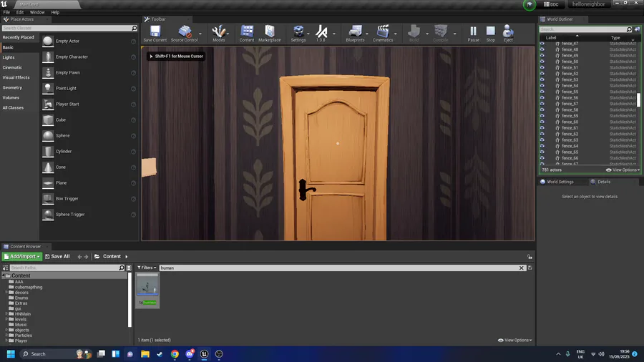This screenshot has height=362, width=644.
Task: Stop the play-in-editor session
Action: 490,31
